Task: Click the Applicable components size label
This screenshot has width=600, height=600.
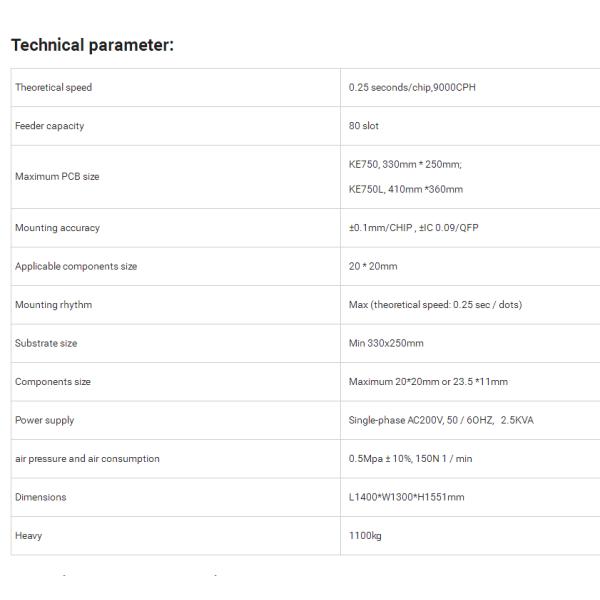Action: pyautogui.click(x=76, y=267)
